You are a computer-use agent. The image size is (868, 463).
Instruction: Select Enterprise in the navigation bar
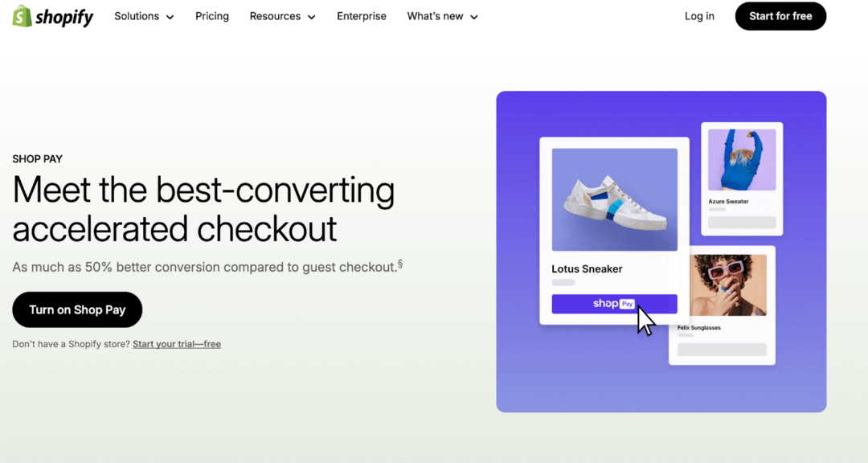(362, 15)
